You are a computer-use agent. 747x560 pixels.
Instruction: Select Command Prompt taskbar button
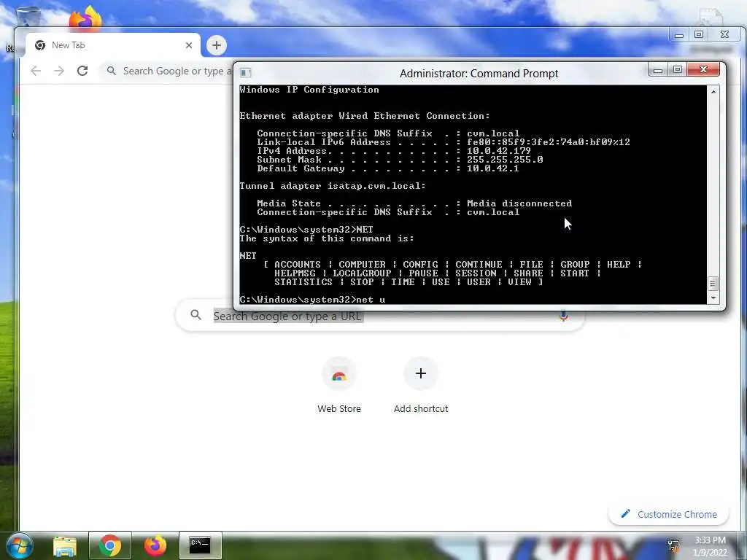200,545
